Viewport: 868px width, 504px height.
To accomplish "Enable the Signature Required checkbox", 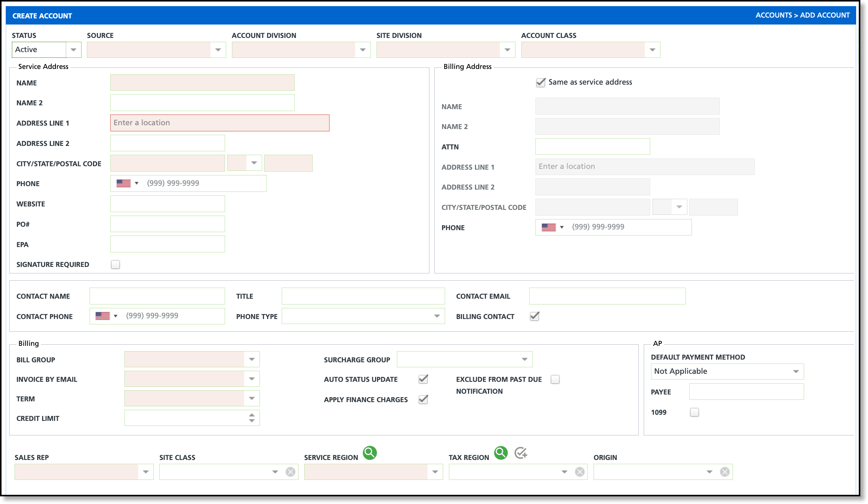I will [x=115, y=265].
